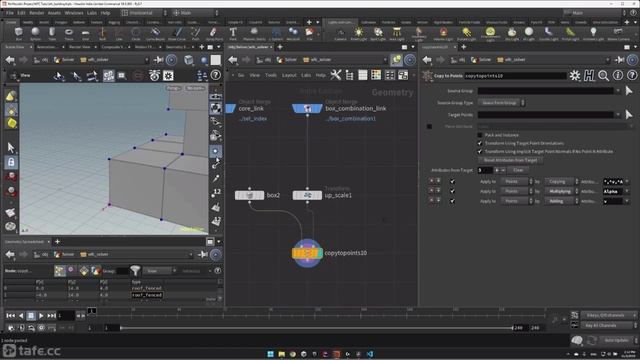
Task: Select the up_scale1 transform node
Action: 307,195
